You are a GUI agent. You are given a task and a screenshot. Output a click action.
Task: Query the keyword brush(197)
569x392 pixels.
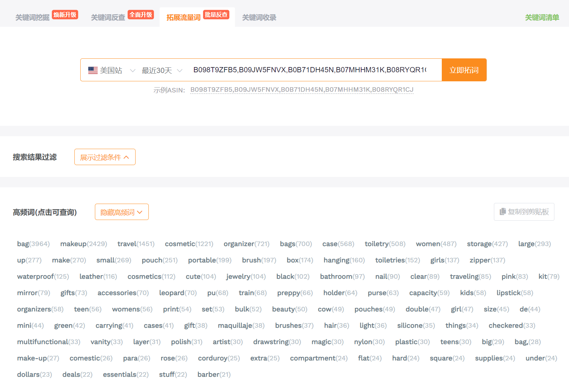[x=259, y=260]
